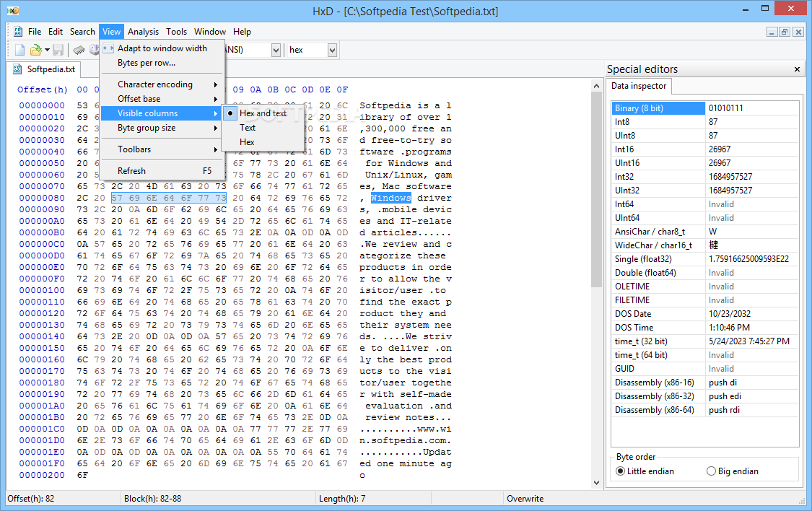
Task: Click the Open folder toolbar icon
Action: (35, 50)
